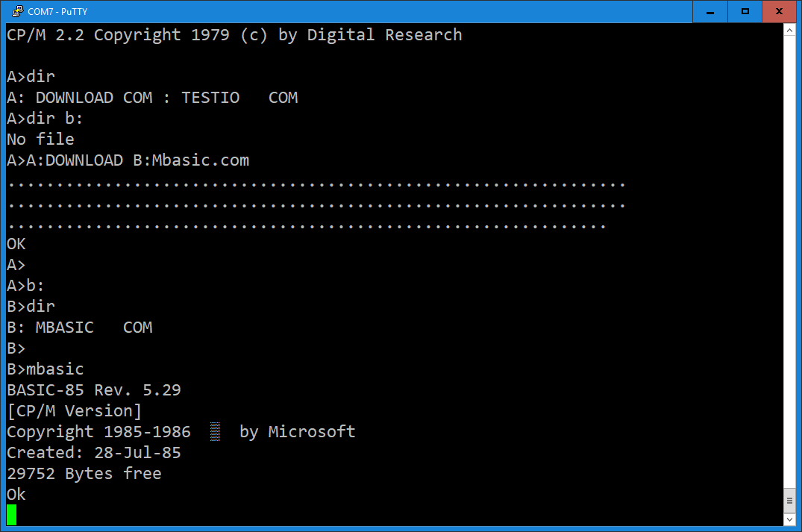
Task: Click the CP/M 2.2 Copyright header line
Action: 234,35
